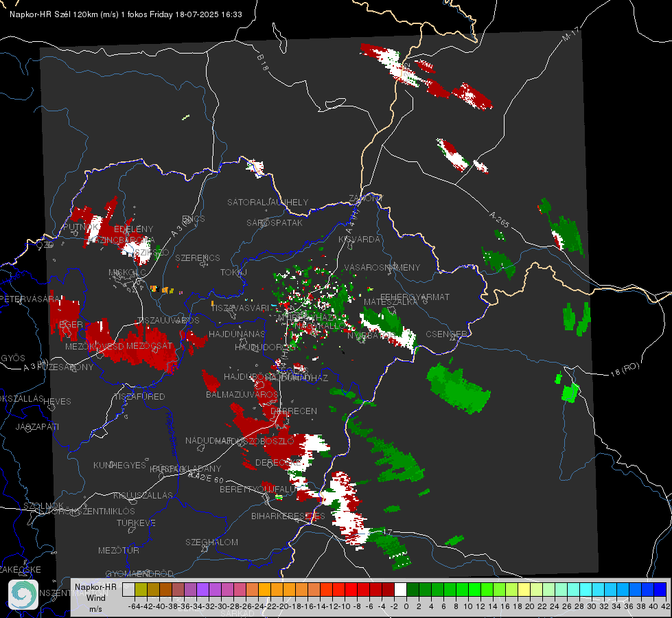Click the ENCS label
The image size is (672, 618).
pos(194,219)
